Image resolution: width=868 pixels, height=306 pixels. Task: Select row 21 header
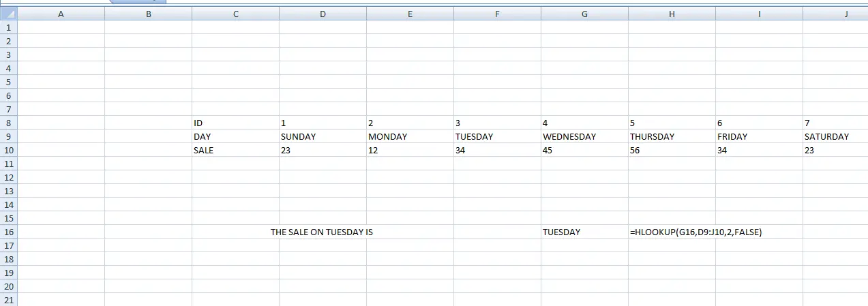pyautogui.click(x=8, y=300)
